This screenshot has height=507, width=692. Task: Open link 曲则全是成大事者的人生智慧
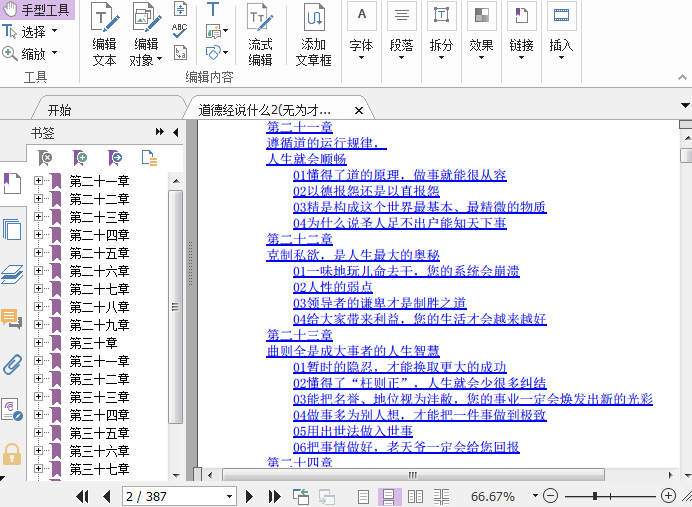coord(353,351)
